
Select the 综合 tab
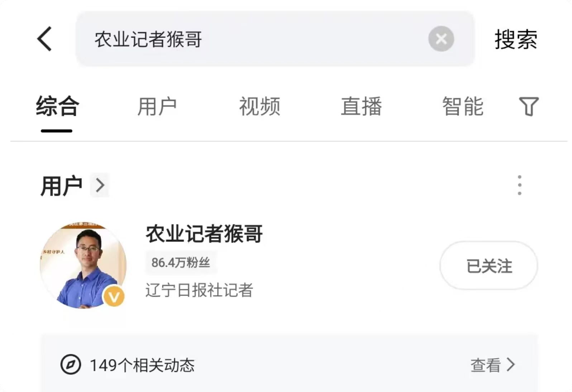click(57, 106)
